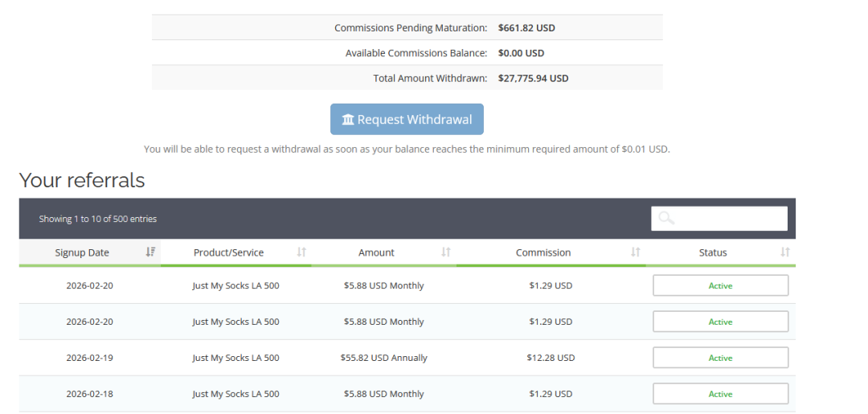The height and width of the screenshot is (414, 868).
Task: Click the search magnifier icon
Action: (x=665, y=218)
